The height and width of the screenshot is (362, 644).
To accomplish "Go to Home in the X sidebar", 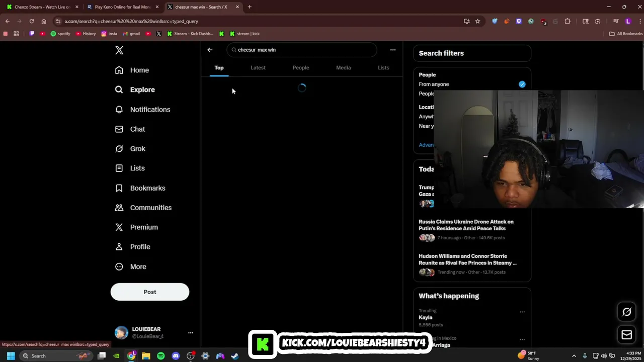I will tap(132, 70).
